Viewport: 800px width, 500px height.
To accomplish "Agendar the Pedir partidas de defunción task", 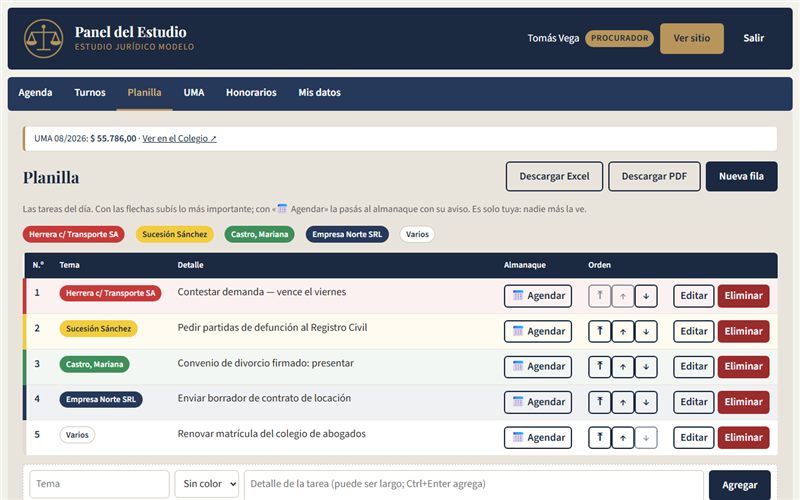I will coord(538,331).
